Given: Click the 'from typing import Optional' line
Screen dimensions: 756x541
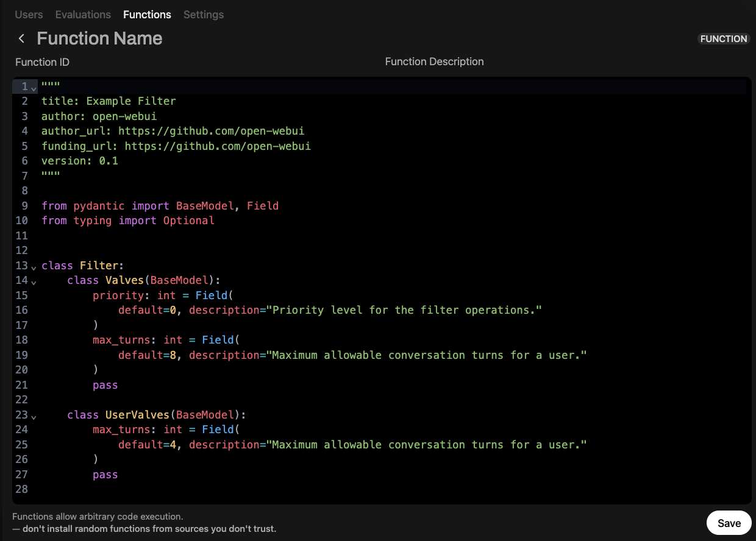Looking at the screenshot, I should pyautogui.click(x=128, y=221).
